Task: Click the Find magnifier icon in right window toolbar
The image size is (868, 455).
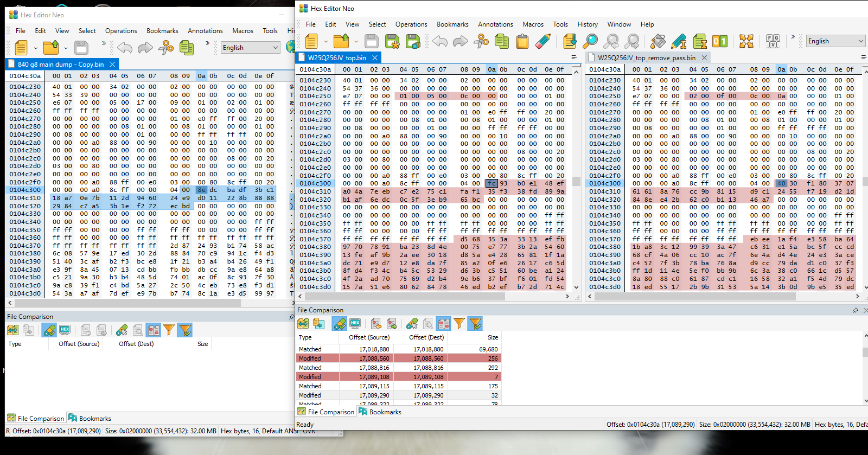Action: pos(590,41)
